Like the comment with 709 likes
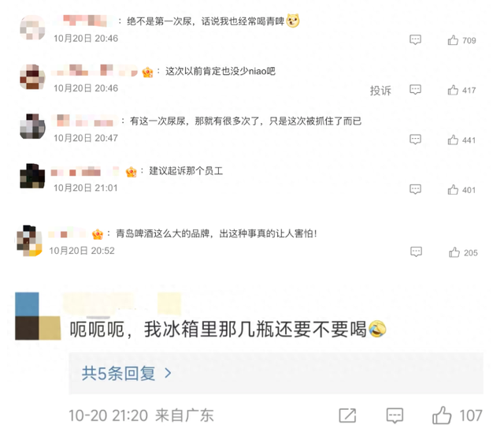This screenshot has height=432, width=504. (453, 40)
